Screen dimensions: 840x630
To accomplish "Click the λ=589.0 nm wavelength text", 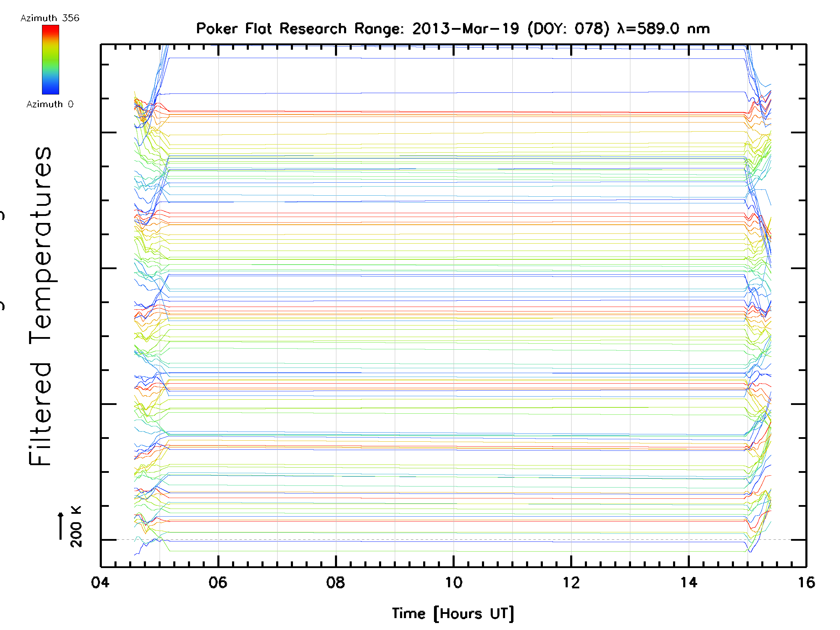I will 663,29.
